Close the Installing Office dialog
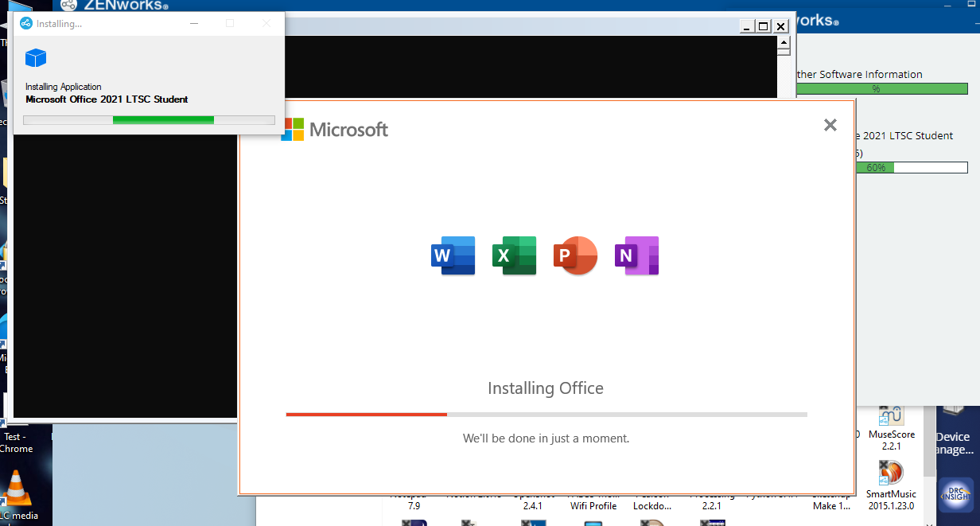980x526 pixels. [830, 125]
